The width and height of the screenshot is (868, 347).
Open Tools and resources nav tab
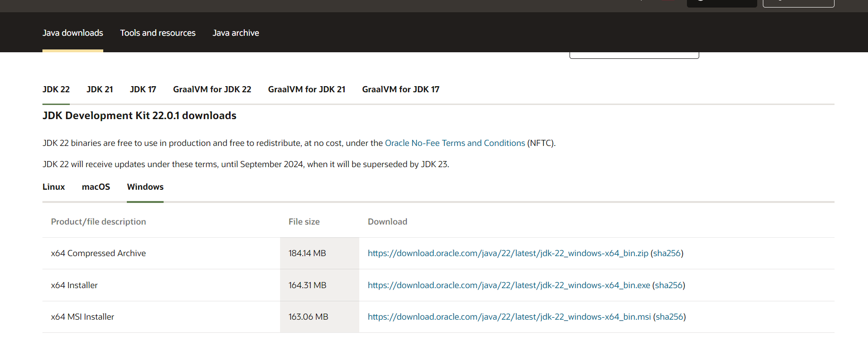point(157,33)
